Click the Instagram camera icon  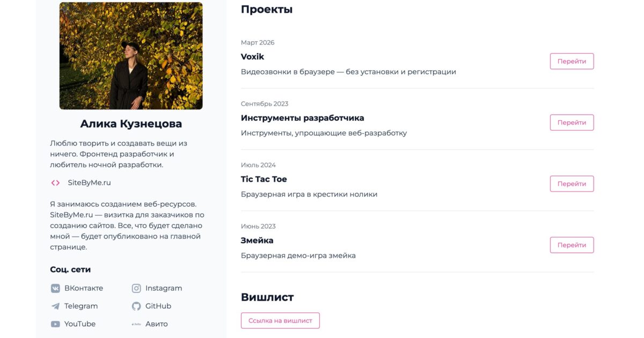(x=136, y=288)
